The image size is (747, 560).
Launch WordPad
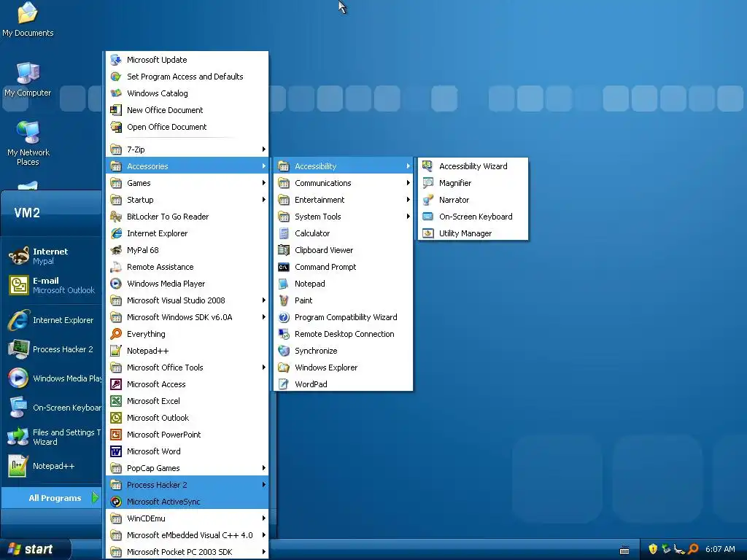(343, 384)
